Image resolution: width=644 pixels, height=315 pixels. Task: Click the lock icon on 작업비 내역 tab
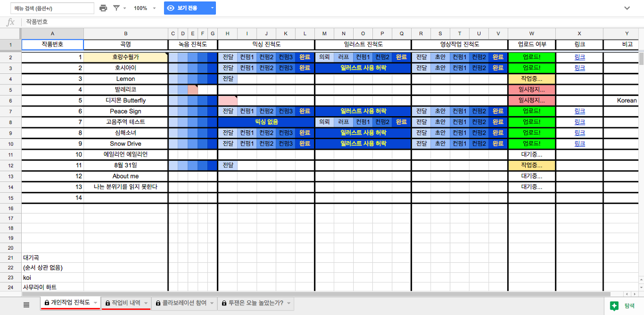108,303
